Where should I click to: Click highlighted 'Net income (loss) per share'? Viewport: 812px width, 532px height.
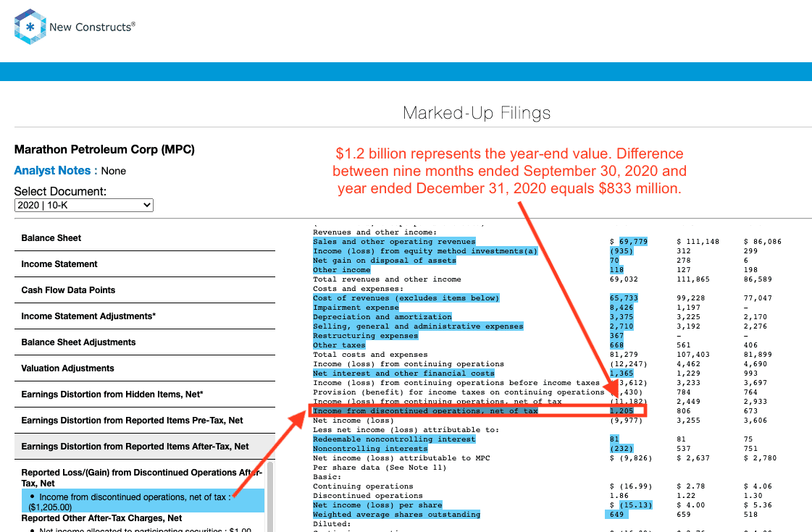(x=377, y=505)
